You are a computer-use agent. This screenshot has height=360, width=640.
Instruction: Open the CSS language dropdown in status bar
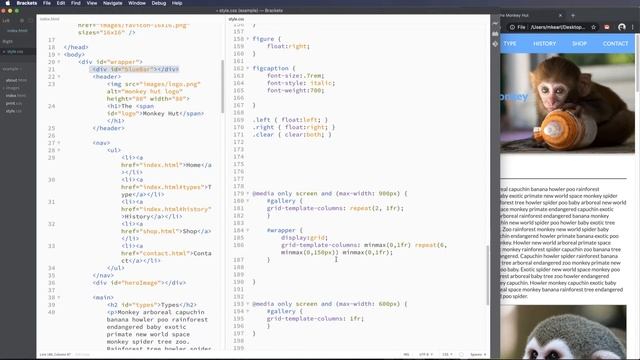point(447,354)
